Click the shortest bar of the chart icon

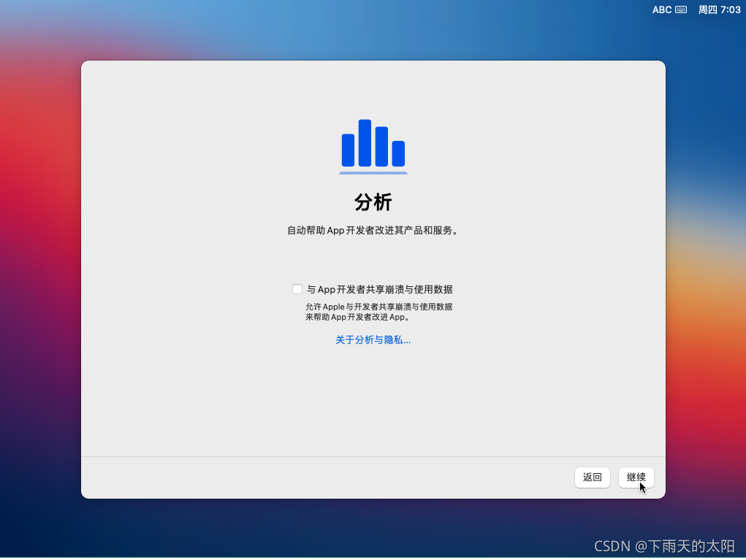pyautogui.click(x=398, y=155)
